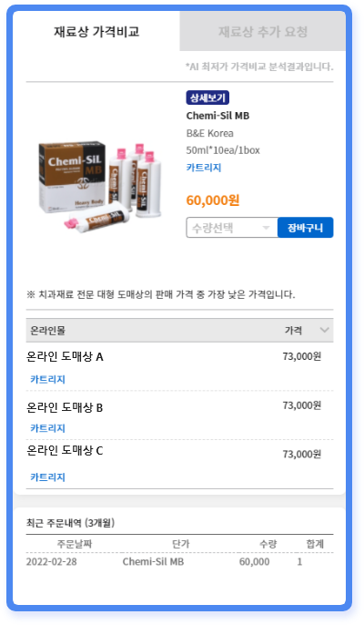
Task: Expand the 가격 sort chevron
Action: (325, 330)
